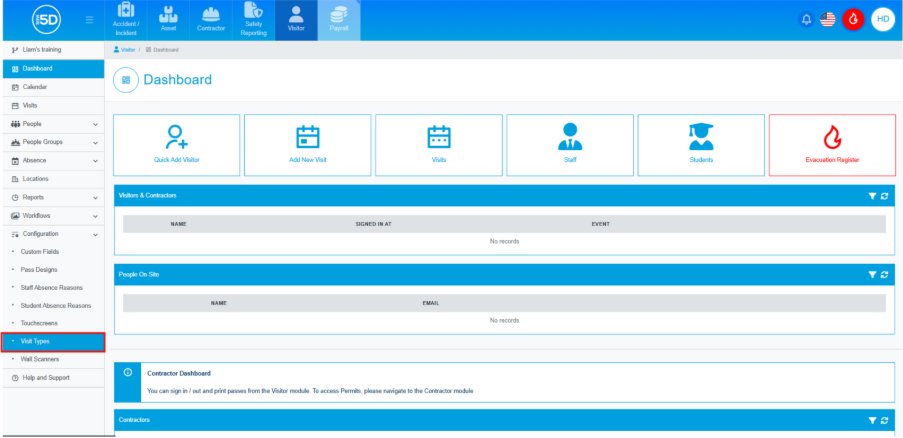
Task: Open Wall Scanners under Configuration
Action: (54, 359)
